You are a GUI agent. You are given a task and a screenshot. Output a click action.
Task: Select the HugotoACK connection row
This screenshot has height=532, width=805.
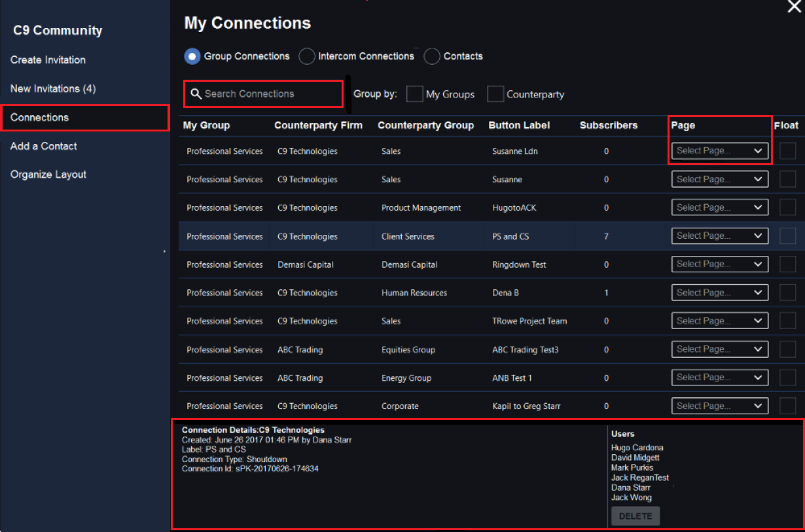pos(492,207)
